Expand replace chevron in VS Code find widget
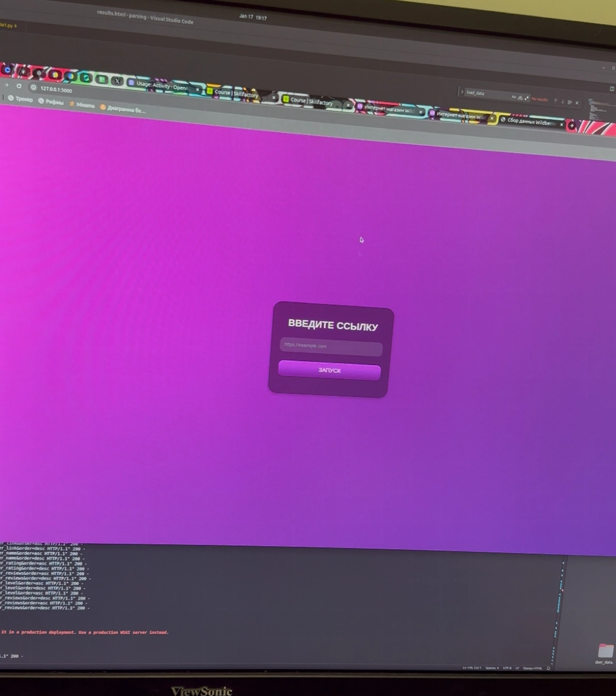The width and height of the screenshot is (616, 696). [x=462, y=91]
